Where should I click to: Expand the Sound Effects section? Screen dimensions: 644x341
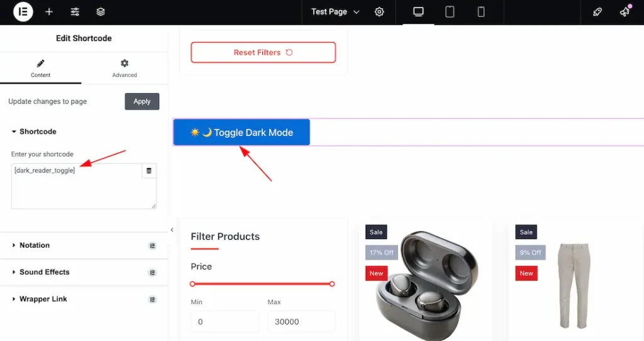click(x=44, y=272)
